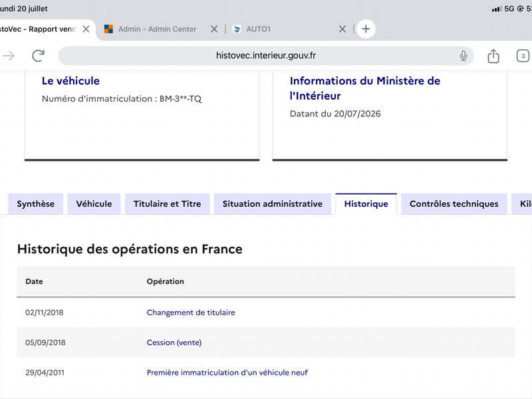This screenshot has height=399, width=532.
Task: Click the Date column header
Action: pyautogui.click(x=35, y=281)
